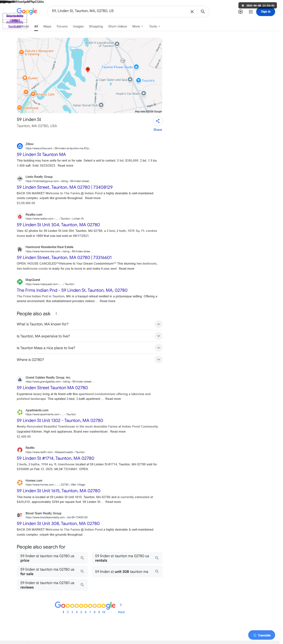This screenshot has width=283, height=644.
Task: Click the Sign in button
Action: tap(266, 12)
